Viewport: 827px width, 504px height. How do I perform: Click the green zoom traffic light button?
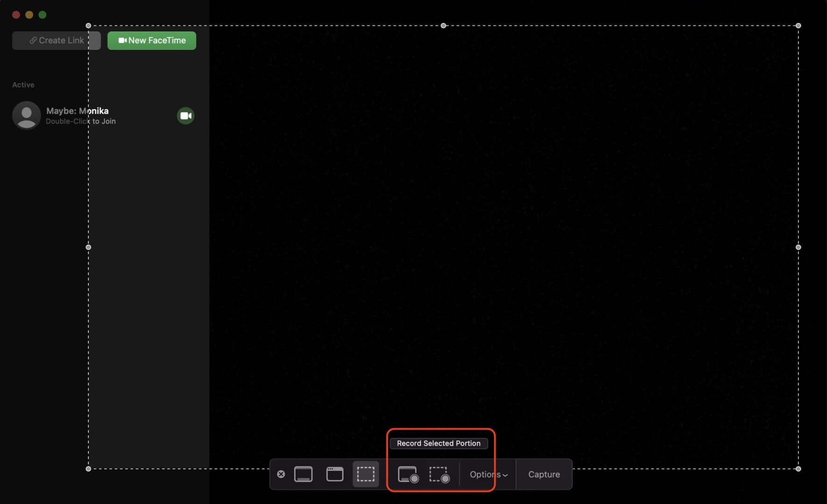(x=42, y=14)
